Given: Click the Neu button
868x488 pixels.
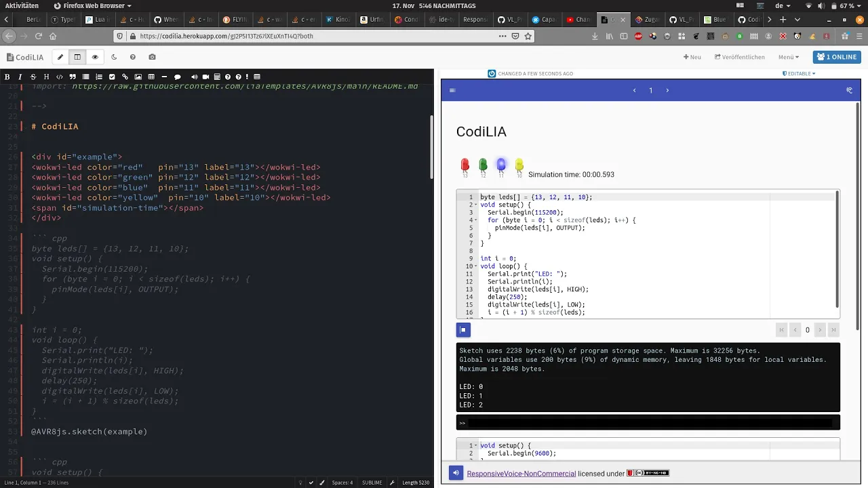Looking at the screenshot, I should click(692, 58).
